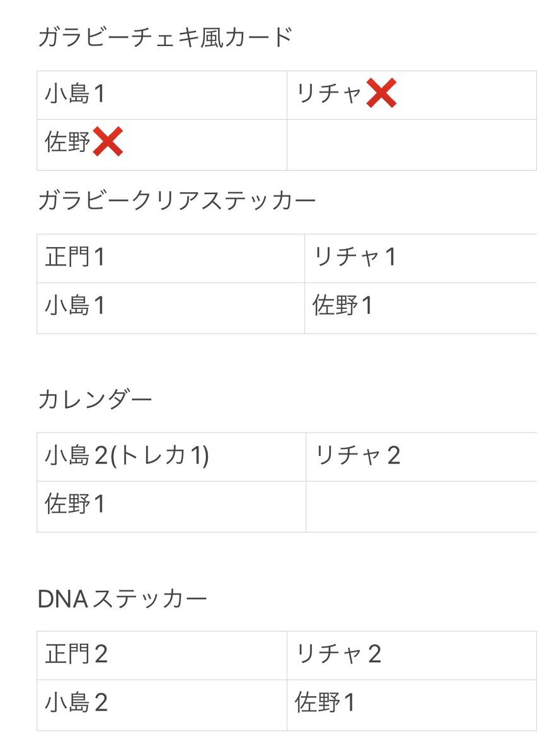554x756 pixels.
Task: Select the empty cell beside 佐野 X
Action: [412, 144]
